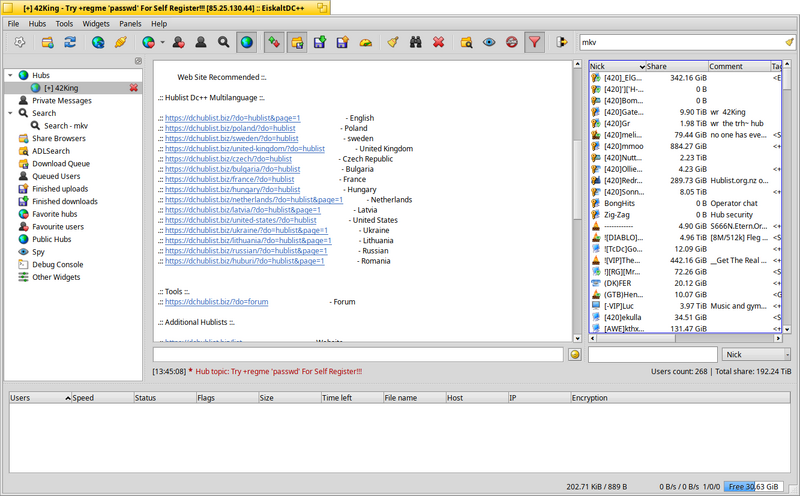Open the Poland hublist link
Image resolution: width=800 pixels, height=496 pixels.
pyautogui.click(x=230, y=128)
